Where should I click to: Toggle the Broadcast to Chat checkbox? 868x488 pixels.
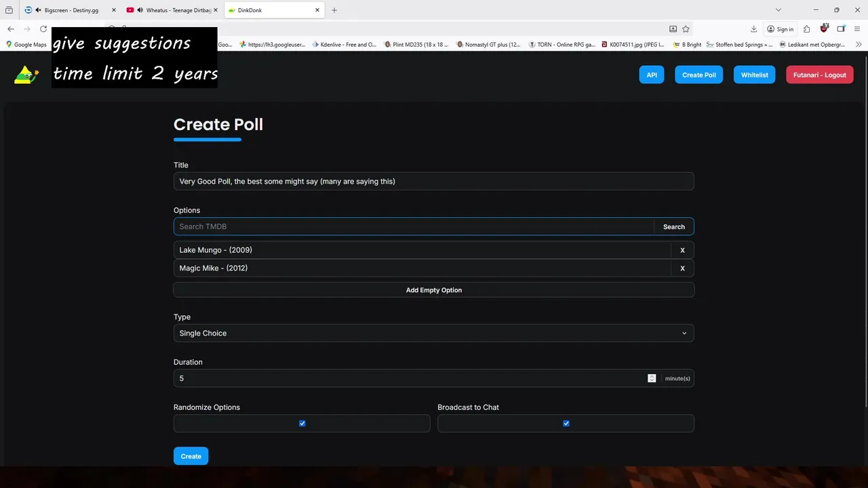(x=566, y=424)
